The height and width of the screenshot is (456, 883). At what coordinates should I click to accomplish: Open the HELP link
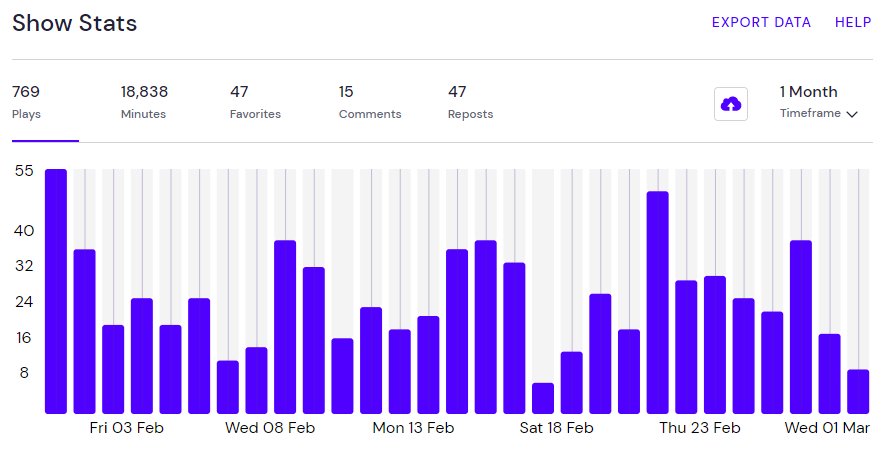853,22
